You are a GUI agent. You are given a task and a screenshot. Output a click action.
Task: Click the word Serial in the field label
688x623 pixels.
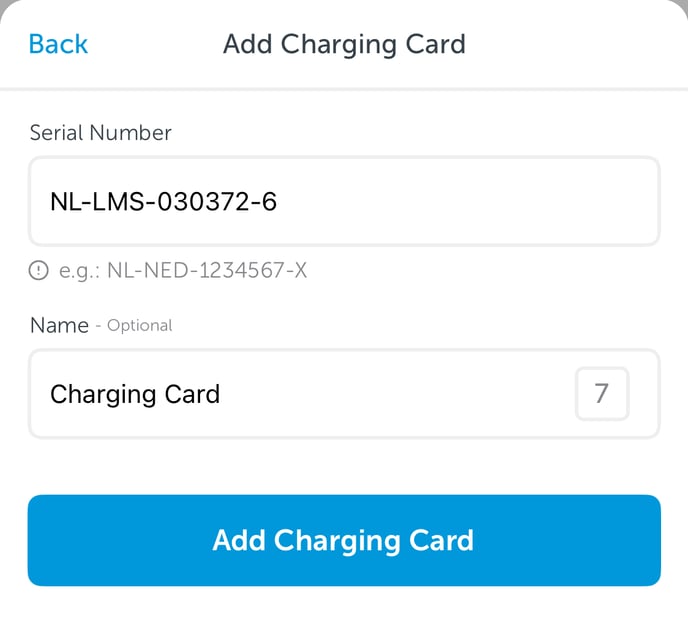pyautogui.click(x=56, y=132)
